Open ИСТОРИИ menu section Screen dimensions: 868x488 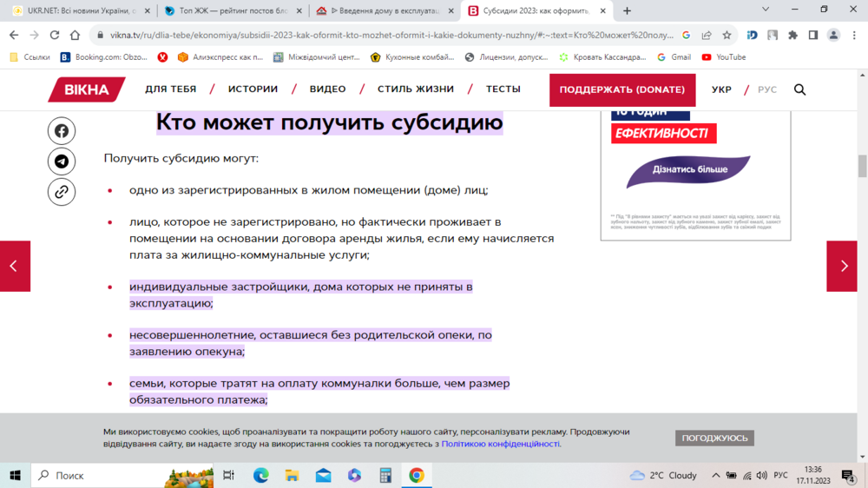(x=253, y=89)
